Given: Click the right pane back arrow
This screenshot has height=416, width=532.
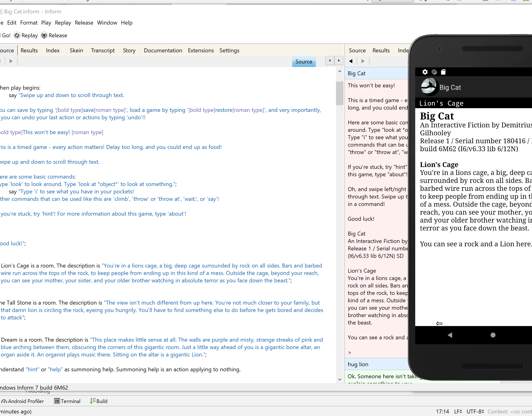Looking at the screenshot, I should (351, 61).
